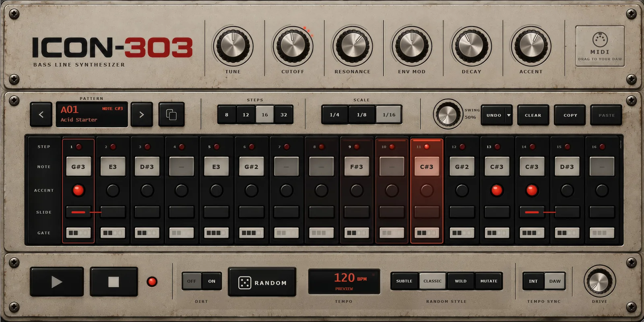This screenshot has height=322, width=644.
Task: Switch tempo sync to INT
Action: 533,281
